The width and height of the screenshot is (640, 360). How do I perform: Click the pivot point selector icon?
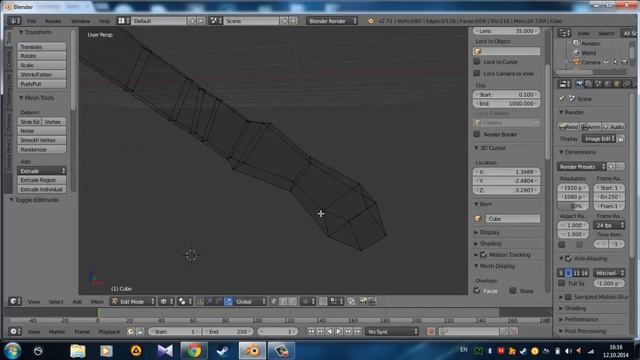click(185, 301)
